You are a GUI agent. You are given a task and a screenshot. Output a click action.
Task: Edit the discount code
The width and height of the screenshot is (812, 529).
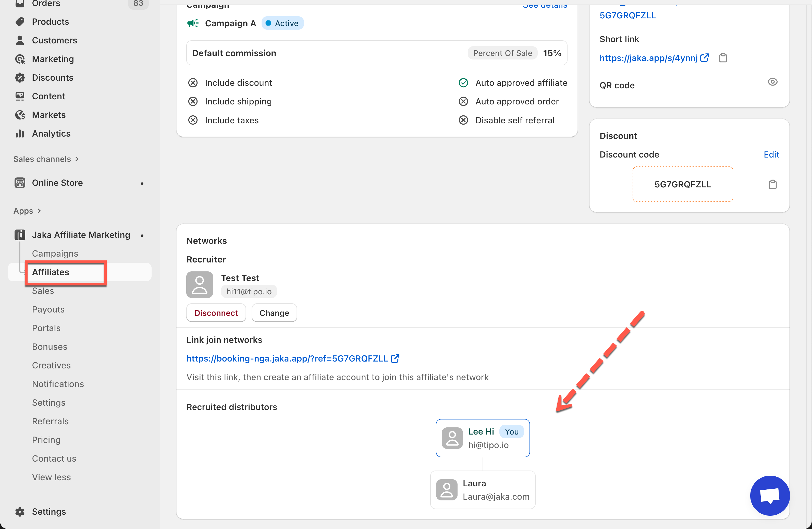(x=771, y=155)
